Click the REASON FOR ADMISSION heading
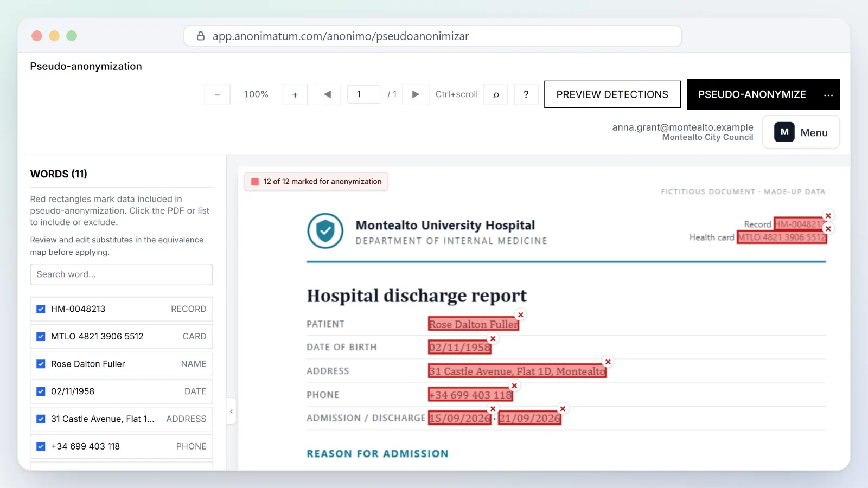The height and width of the screenshot is (488, 868). [x=378, y=454]
